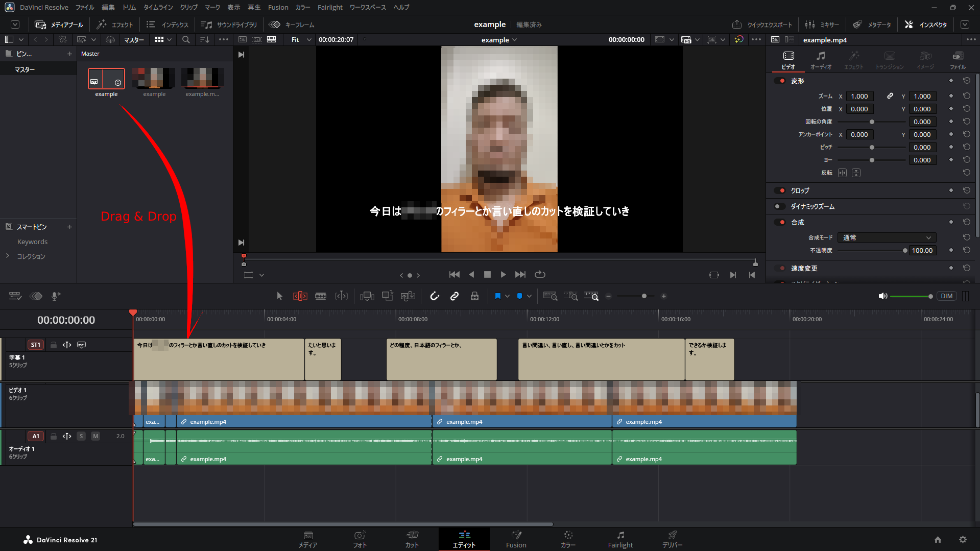Toggle Cropping section enable switch
Screen dimensions: 980x551
[779, 190]
